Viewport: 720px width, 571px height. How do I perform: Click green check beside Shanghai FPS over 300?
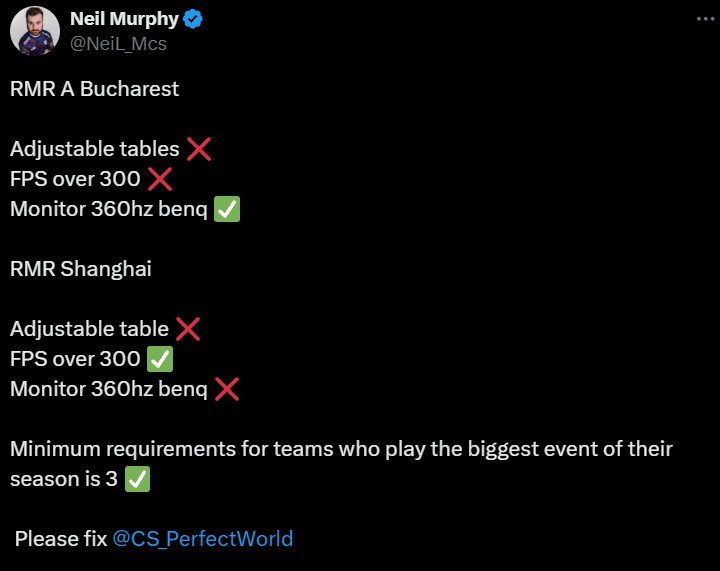click(160, 359)
